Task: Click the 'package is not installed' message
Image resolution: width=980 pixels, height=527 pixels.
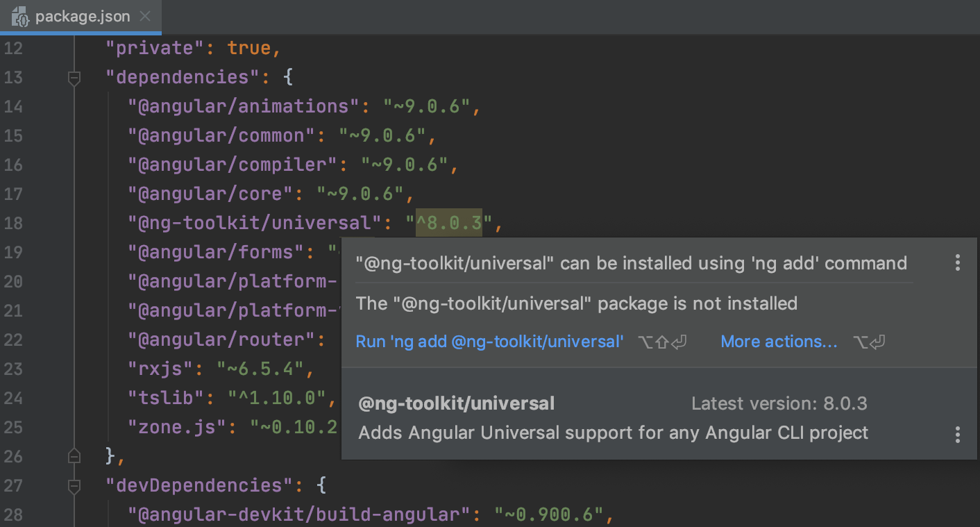Action: pos(577,303)
